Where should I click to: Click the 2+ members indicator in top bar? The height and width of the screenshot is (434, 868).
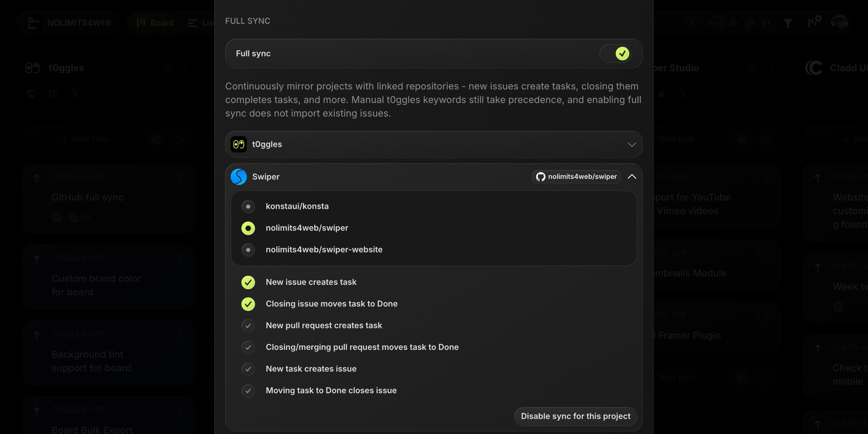pos(766,23)
